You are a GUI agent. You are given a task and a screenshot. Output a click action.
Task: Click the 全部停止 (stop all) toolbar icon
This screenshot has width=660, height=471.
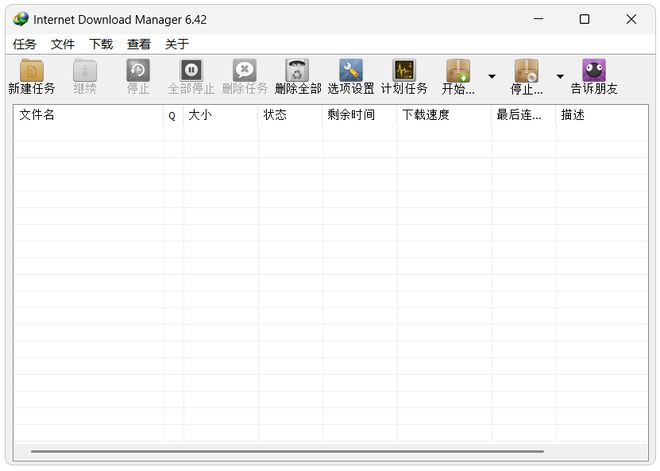(191, 70)
